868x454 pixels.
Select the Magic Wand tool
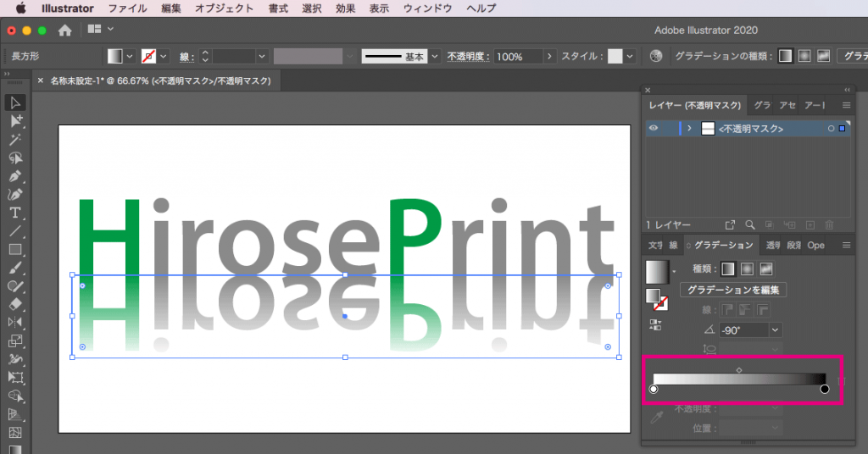point(15,140)
